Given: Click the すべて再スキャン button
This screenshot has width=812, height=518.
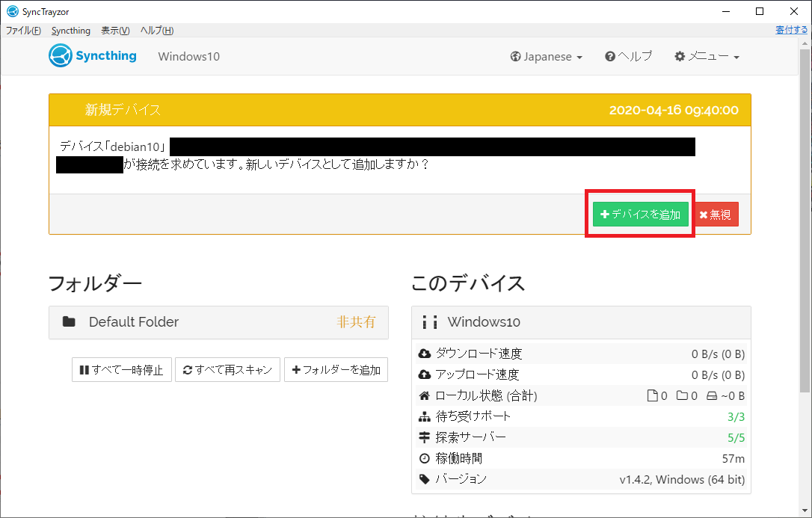Looking at the screenshot, I should [228, 370].
